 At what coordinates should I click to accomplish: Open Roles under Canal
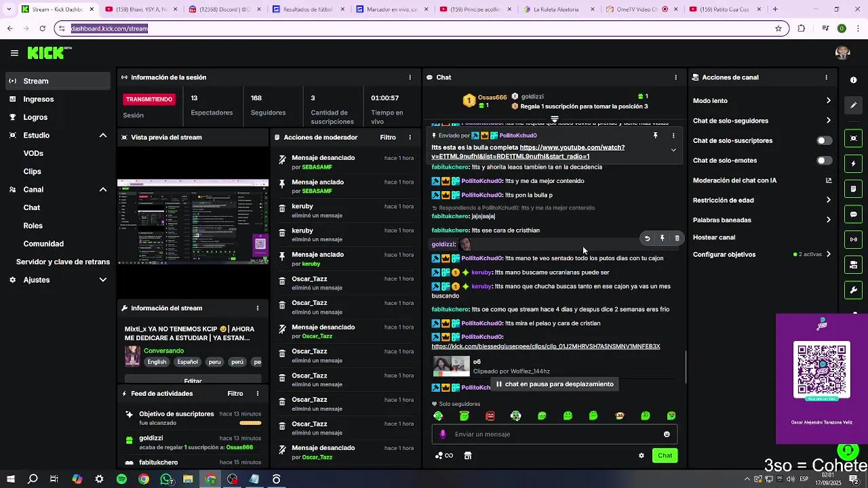(33, 226)
